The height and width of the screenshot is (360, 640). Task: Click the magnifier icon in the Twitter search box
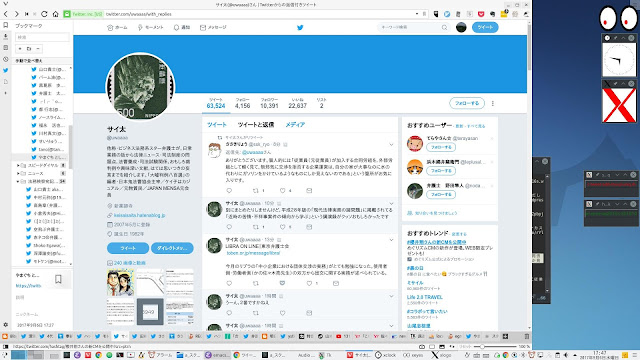(x=444, y=27)
